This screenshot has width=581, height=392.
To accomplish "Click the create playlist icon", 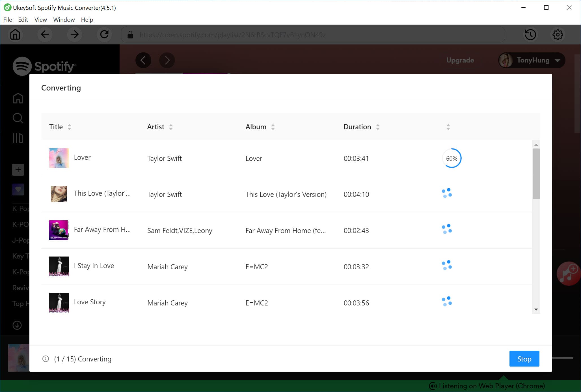I will click(x=18, y=170).
